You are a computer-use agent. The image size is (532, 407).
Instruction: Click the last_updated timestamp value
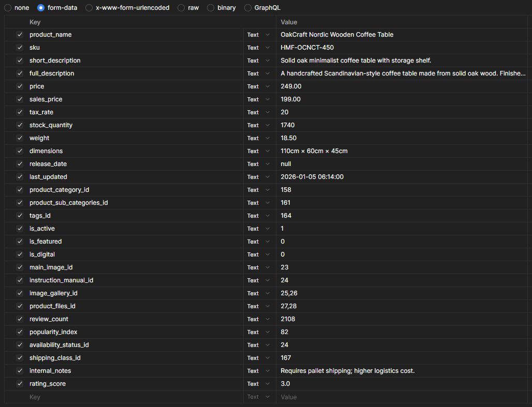312,177
